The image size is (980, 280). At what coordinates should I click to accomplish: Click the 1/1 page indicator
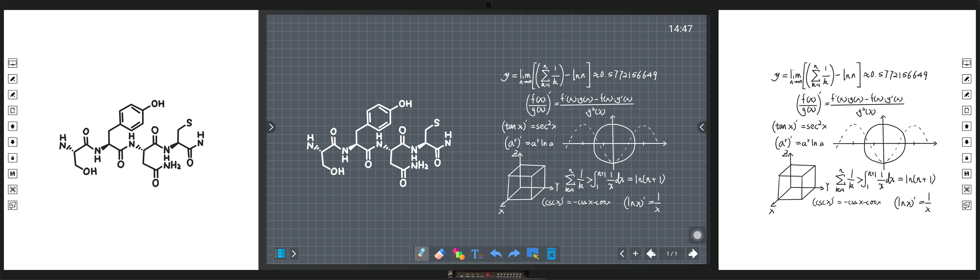pos(672,253)
